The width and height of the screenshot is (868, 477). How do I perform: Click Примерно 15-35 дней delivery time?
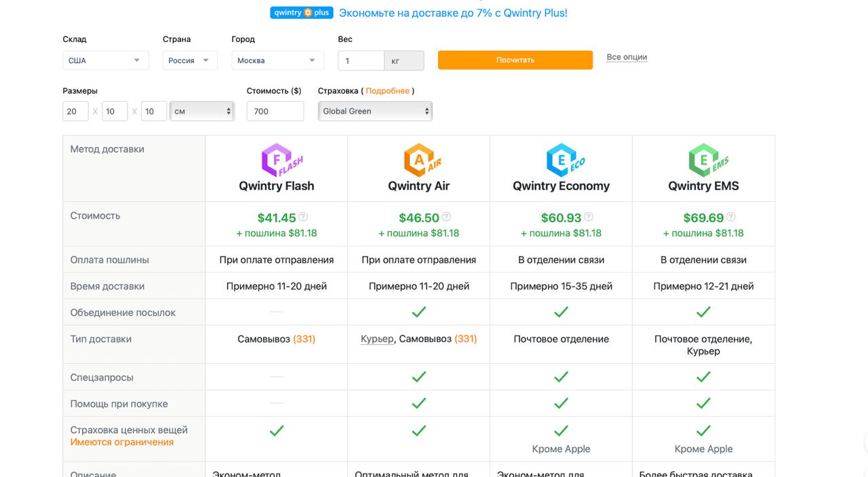[x=561, y=286]
